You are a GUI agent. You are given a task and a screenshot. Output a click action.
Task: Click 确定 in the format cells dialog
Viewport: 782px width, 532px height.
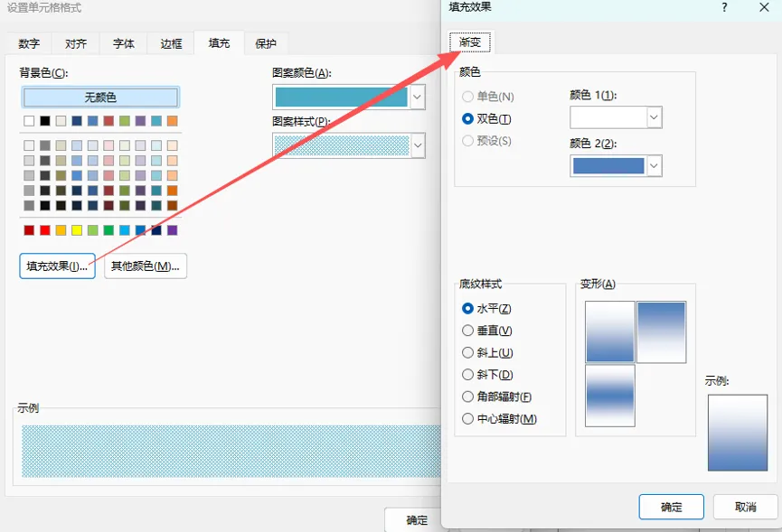pos(417,520)
